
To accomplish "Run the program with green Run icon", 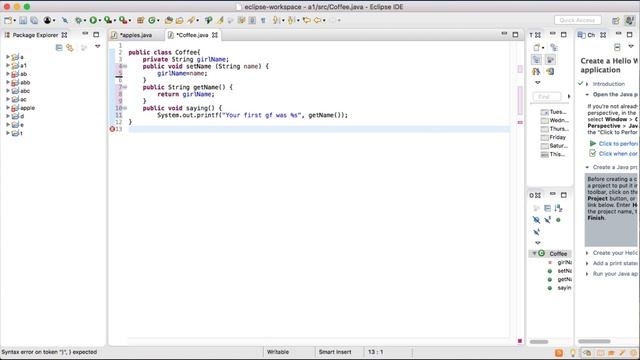I will click(x=93, y=20).
